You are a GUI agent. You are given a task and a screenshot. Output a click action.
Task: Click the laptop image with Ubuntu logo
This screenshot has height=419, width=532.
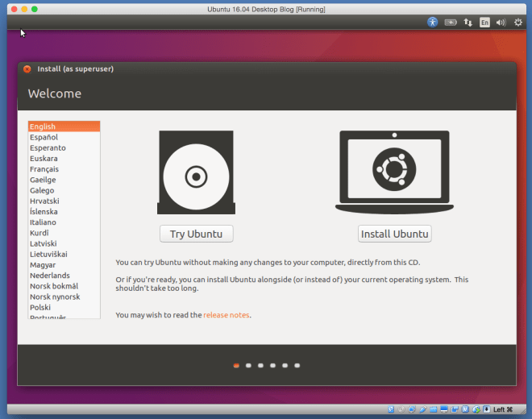coord(394,171)
